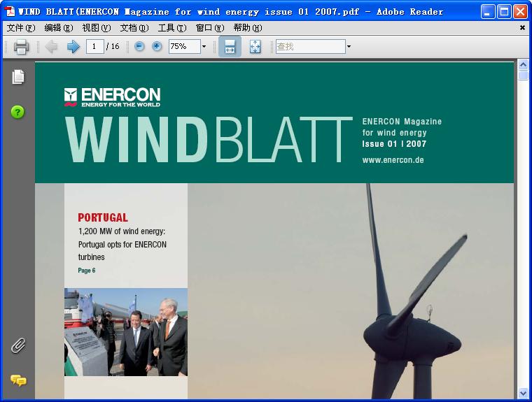Click the 75% zoom value field
532x402 pixels.
185,46
